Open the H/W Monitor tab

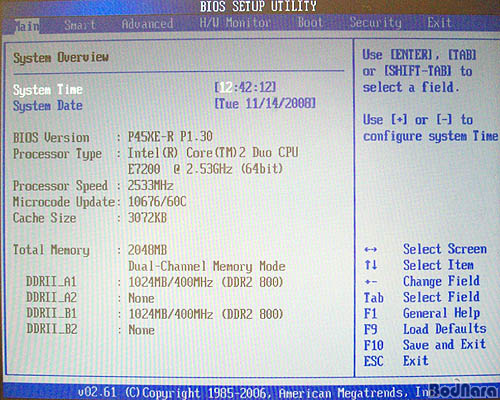pos(235,23)
